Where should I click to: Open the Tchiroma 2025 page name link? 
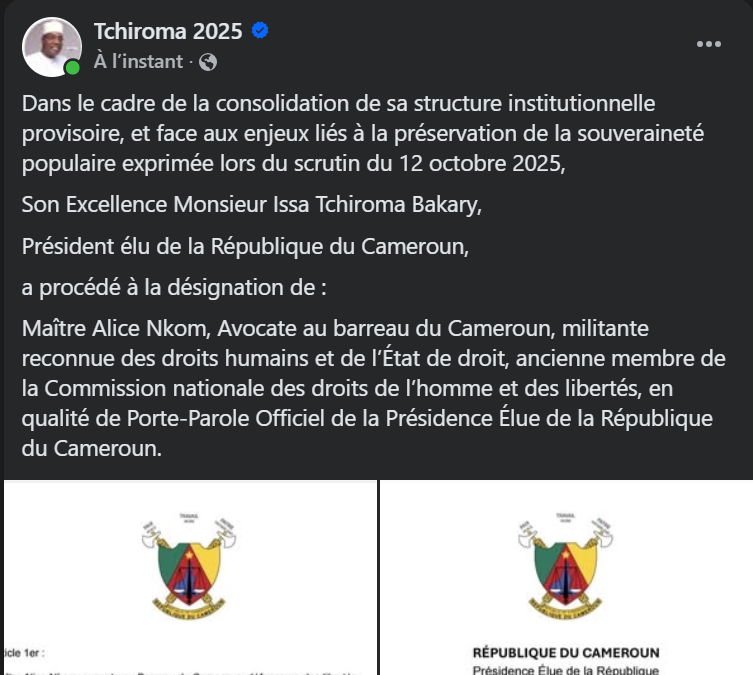pyautogui.click(x=168, y=31)
